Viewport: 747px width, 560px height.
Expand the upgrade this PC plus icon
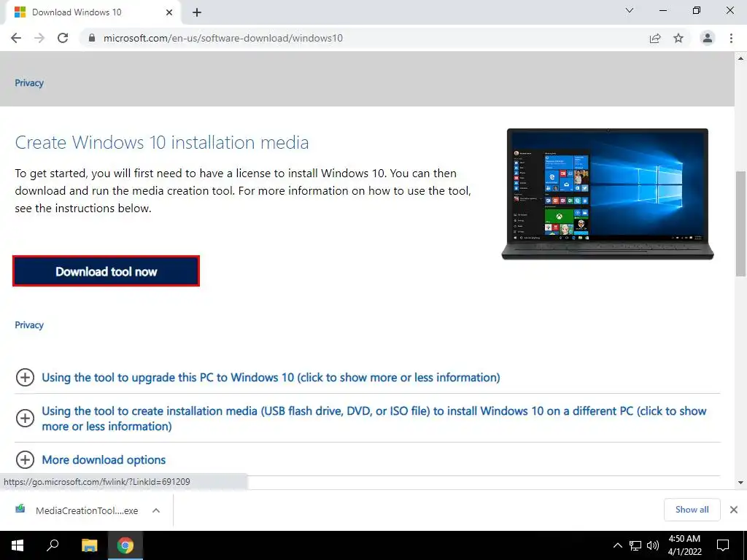coord(25,377)
